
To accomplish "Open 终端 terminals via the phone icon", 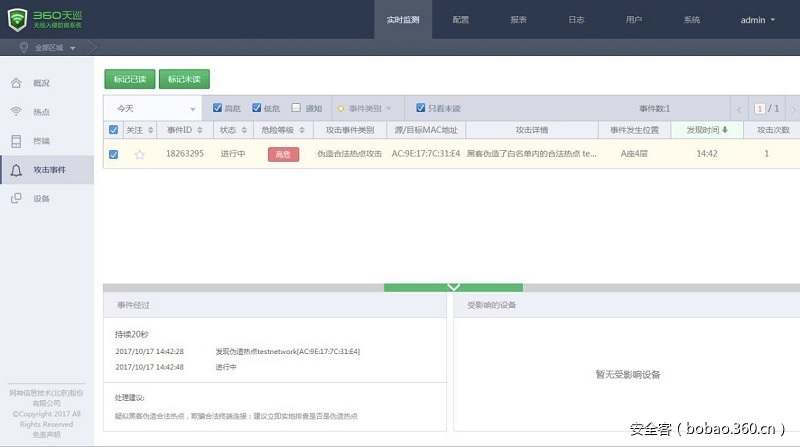I will click(x=16, y=141).
